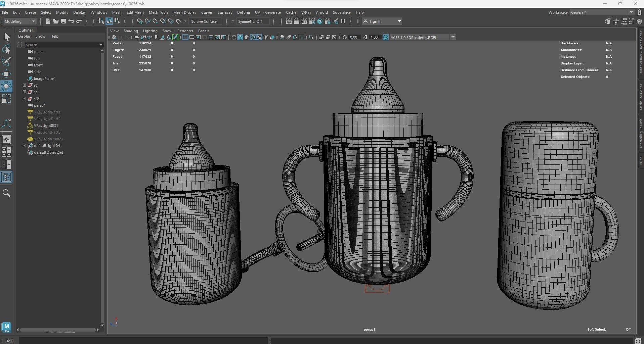Click the IPR render icon
The image size is (644, 344).
(304, 21)
